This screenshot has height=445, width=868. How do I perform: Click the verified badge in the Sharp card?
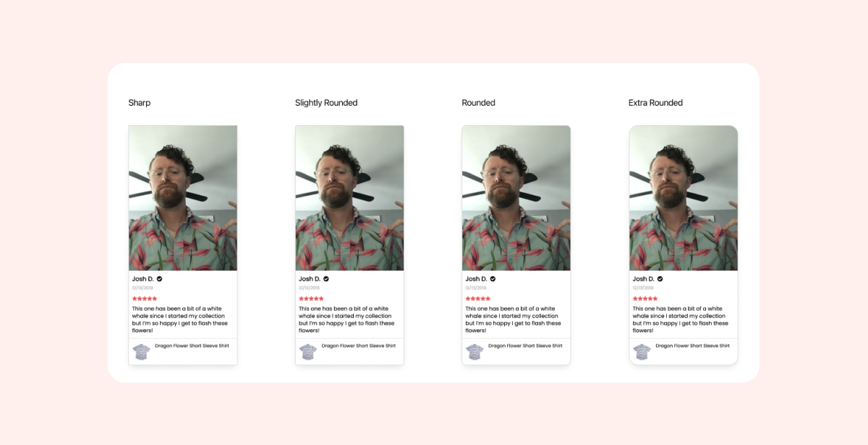(x=159, y=279)
